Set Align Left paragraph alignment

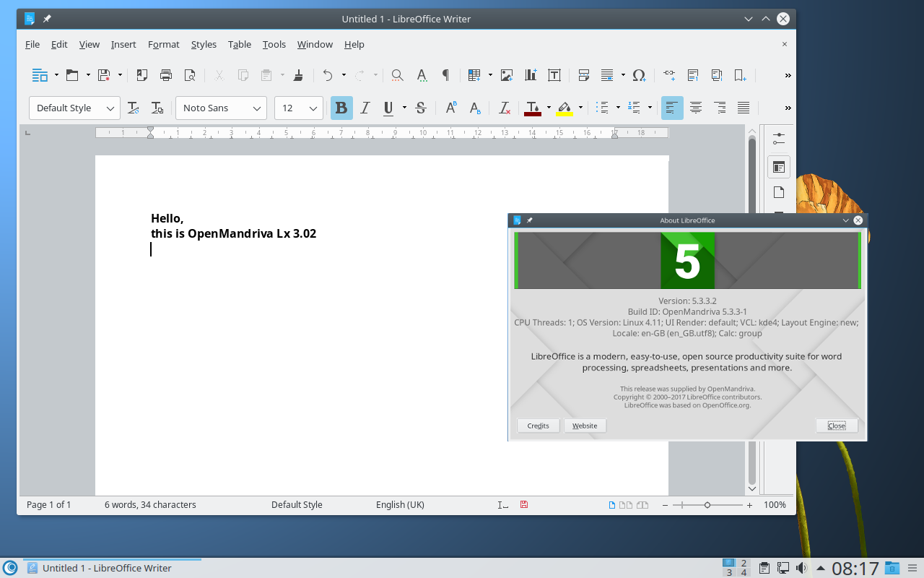672,108
